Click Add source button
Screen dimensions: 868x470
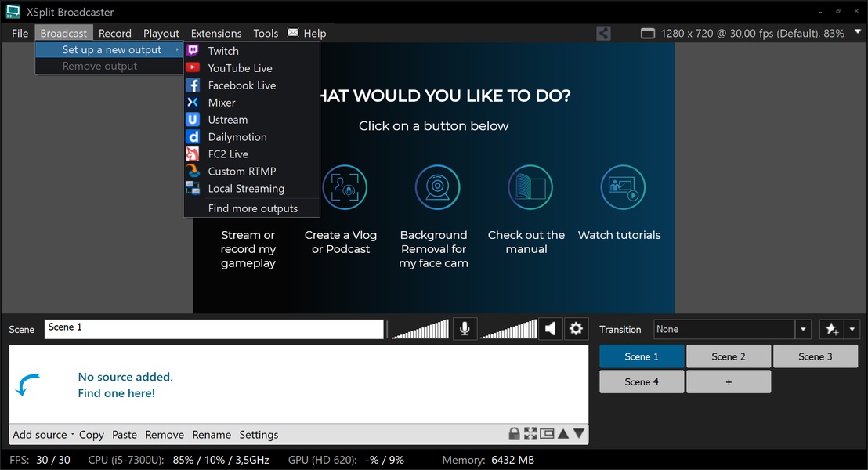(40, 435)
